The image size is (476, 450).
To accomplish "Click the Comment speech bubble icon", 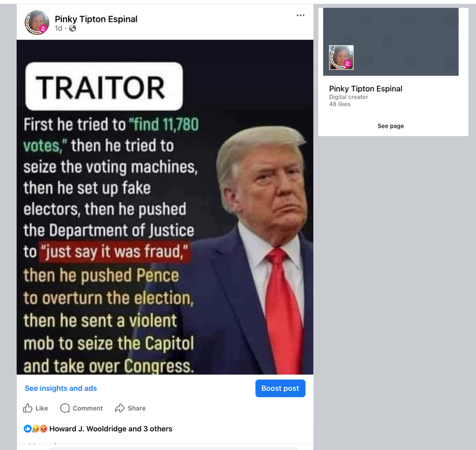I will click(x=65, y=408).
